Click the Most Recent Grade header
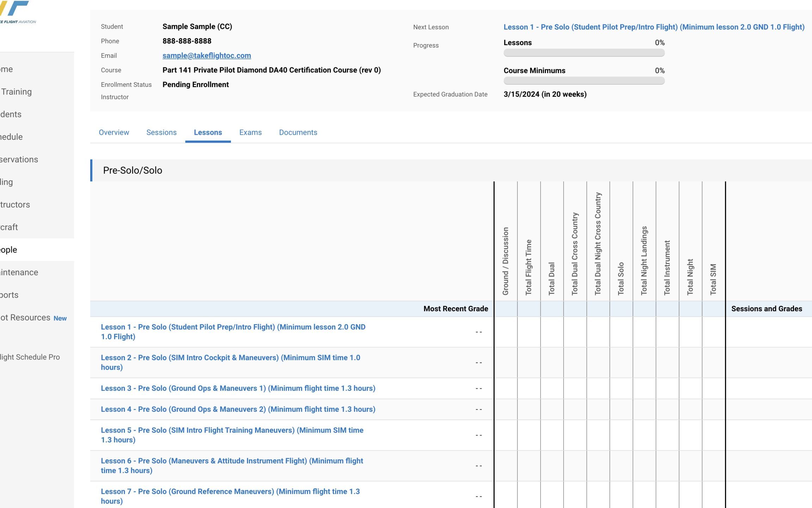Image resolution: width=812 pixels, height=508 pixels. [x=456, y=309]
